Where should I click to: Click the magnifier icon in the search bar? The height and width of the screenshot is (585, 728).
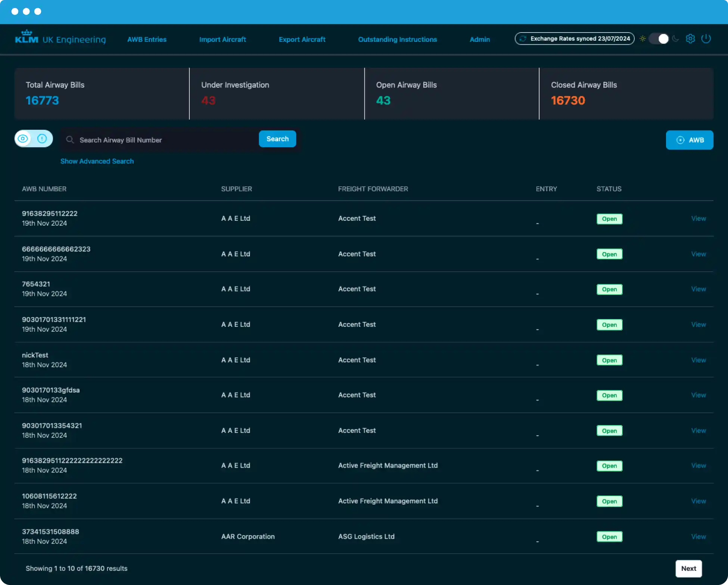[70, 140]
